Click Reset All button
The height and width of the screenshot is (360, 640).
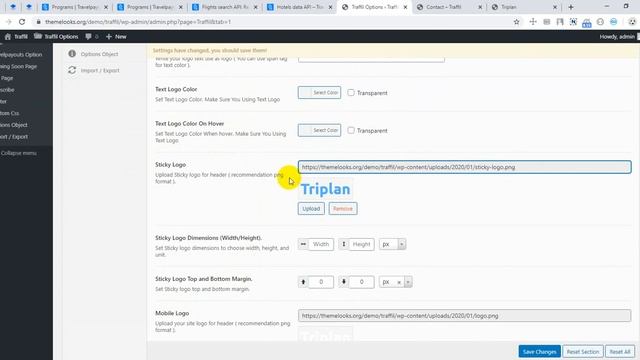tap(620, 351)
